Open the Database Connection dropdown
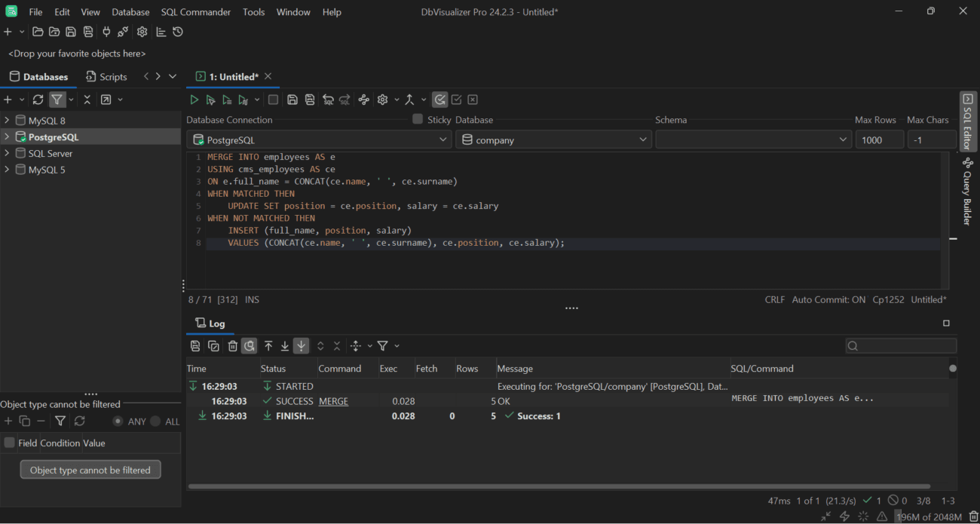The width and height of the screenshot is (980, 524). click(x=443, y=139)
